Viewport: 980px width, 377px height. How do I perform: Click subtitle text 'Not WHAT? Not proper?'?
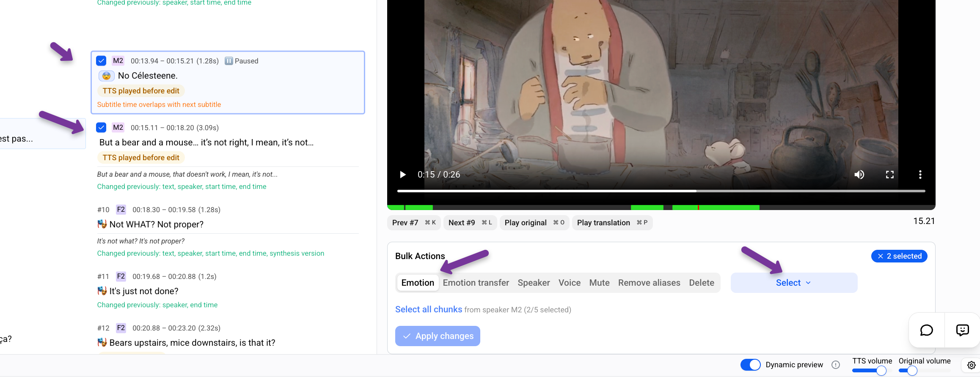point(157,224)
